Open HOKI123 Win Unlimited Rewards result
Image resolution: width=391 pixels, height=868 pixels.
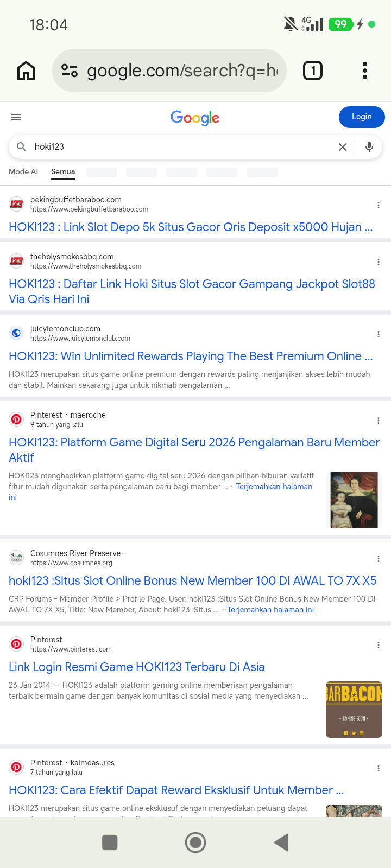(x=191, y=356)
